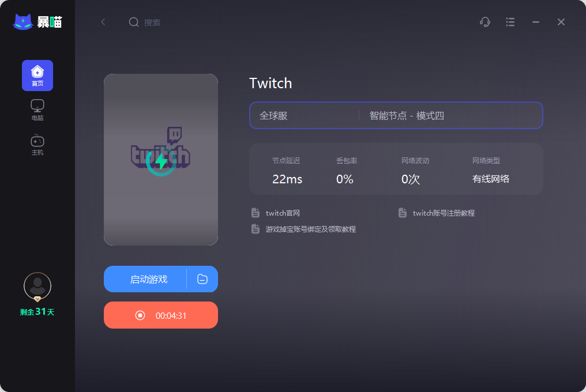Image resolution: width=586 pixels, height=392 pixels.
Task: Go back using the back arrow
Action: [x=103, y=22]
